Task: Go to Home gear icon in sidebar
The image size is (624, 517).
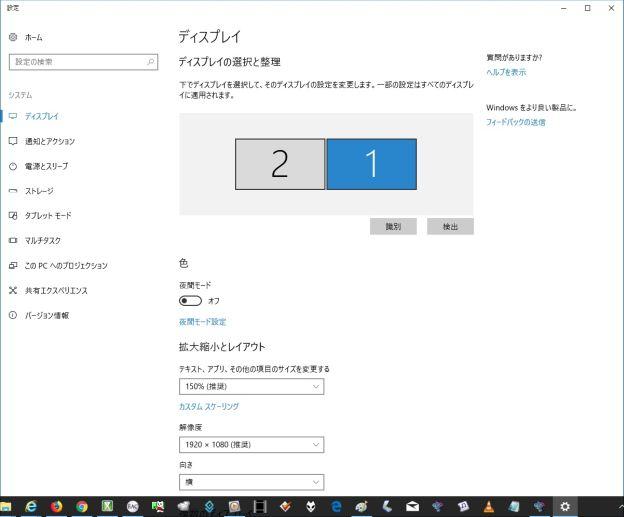Action: (x=13, y=37)
